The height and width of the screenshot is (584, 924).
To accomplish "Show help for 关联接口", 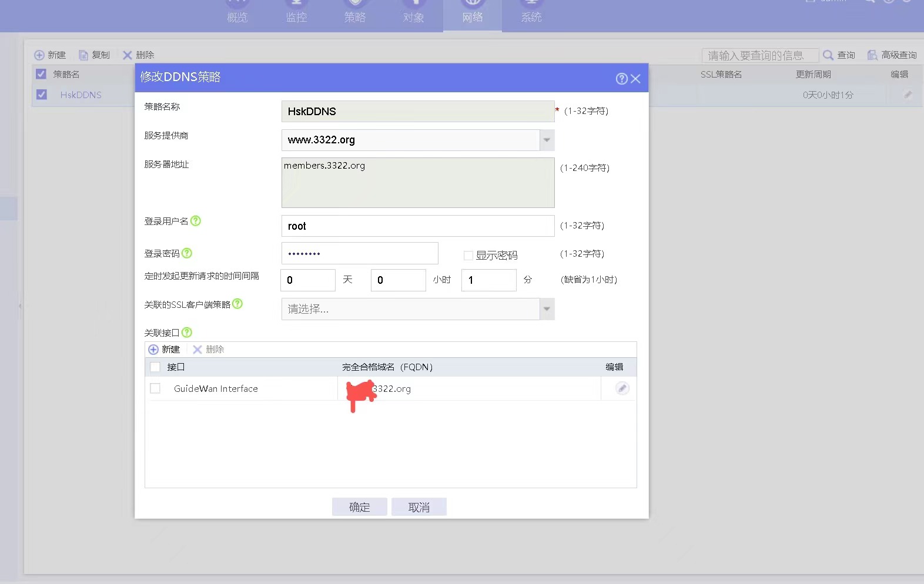I will pyautogui.click(x=187, y=333).
